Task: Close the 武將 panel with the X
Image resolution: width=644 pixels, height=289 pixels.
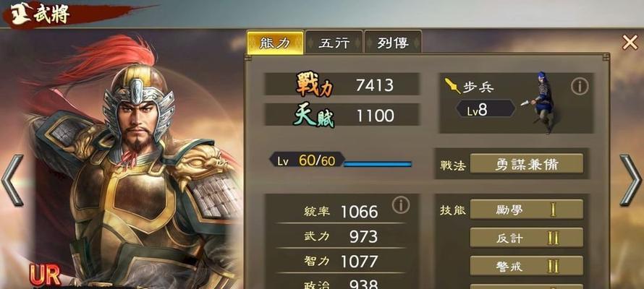Action: [630, 42]
